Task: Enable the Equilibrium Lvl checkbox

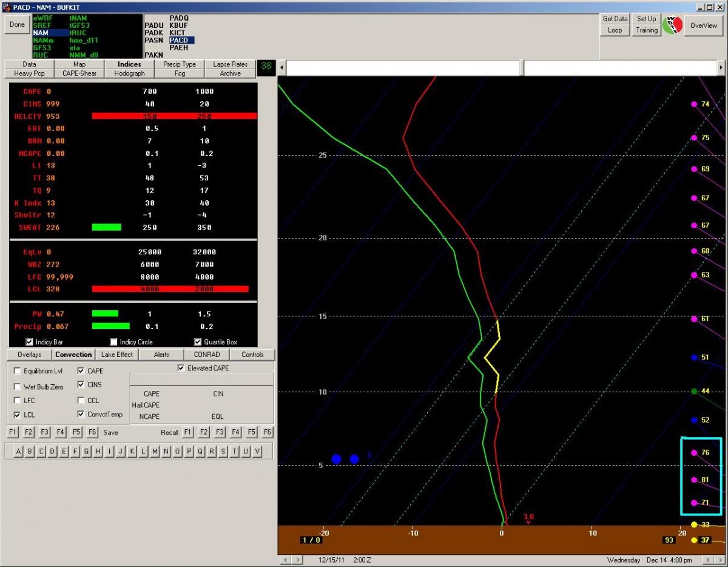Action: click(x=18, y=371)
